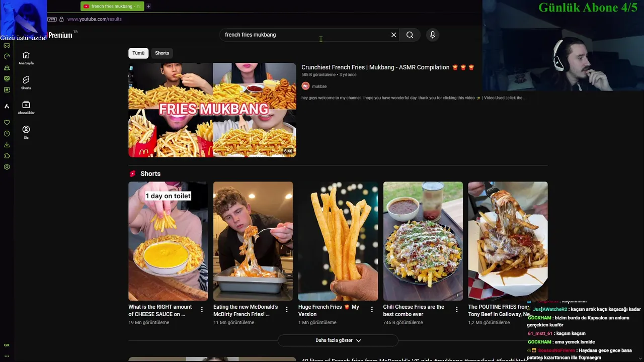The width and height of the screenshot is (644, 362).
Task: Click the padlock site info icon
Action: [61, 19]
